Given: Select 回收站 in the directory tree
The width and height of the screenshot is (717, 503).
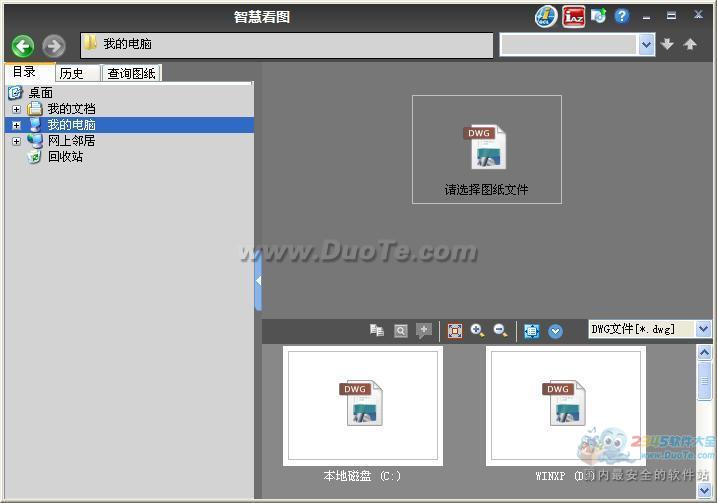Looking at the screenshot, I should (65, 157).
